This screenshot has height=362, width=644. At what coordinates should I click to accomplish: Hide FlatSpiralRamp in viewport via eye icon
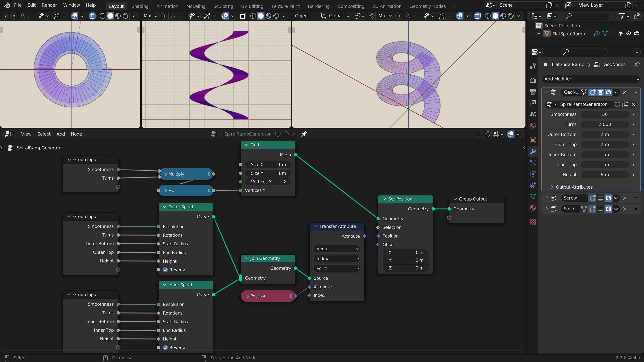629,33
